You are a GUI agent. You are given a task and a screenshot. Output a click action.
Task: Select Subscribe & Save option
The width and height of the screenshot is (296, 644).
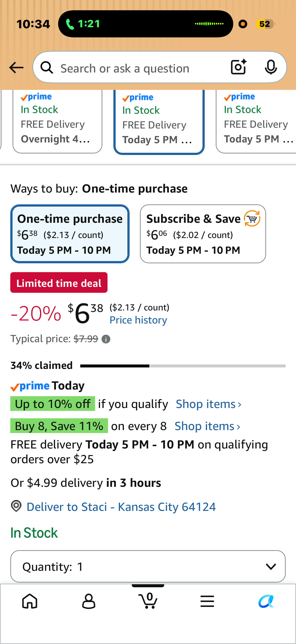(x=203, y=234)
